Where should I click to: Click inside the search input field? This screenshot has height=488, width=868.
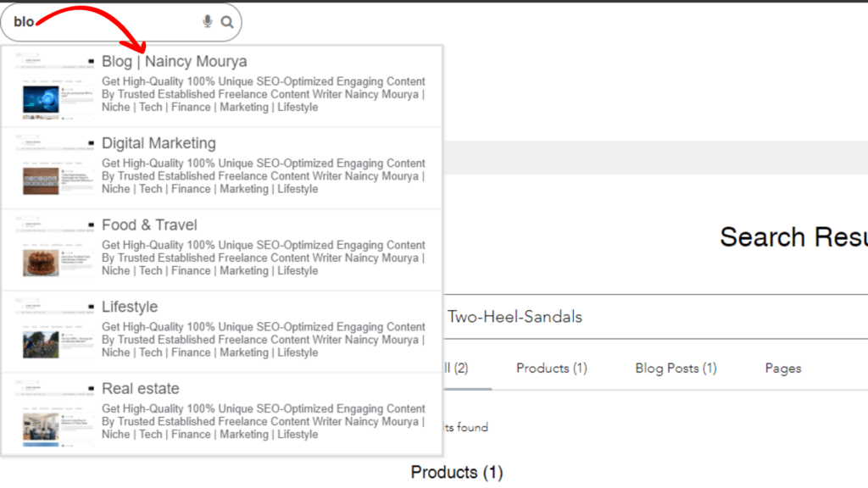pyautogui.click(x=102, y=22)
